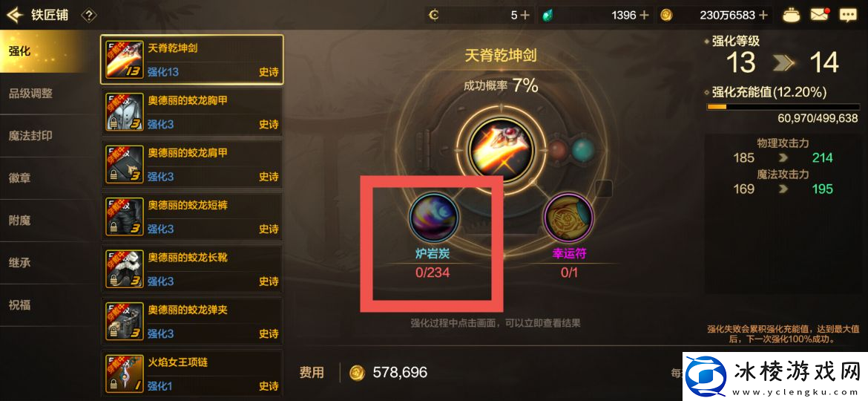Screen dimensions: 868x401
Task: Select 火焰女王项链 from the list
Action: point(192,374)
